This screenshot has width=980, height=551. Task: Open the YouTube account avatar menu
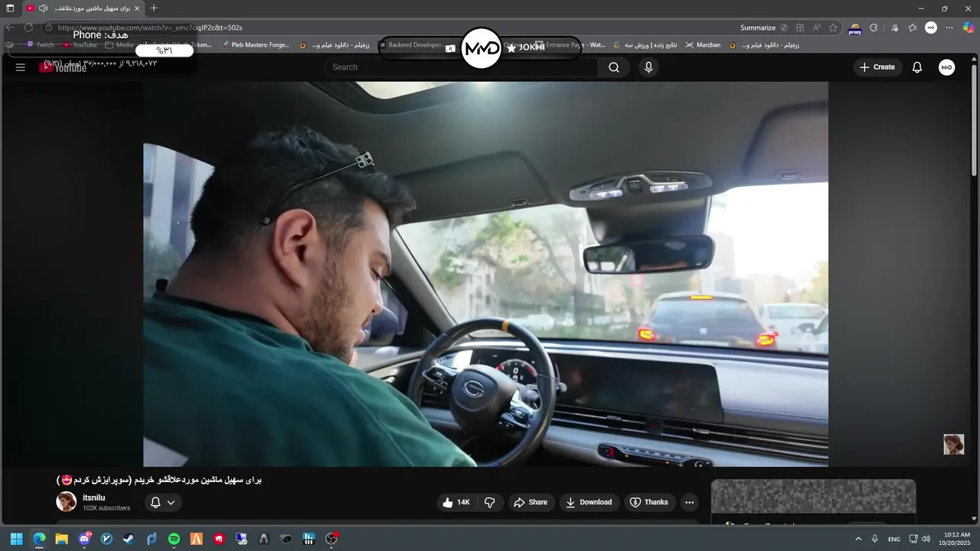point(947,67)
